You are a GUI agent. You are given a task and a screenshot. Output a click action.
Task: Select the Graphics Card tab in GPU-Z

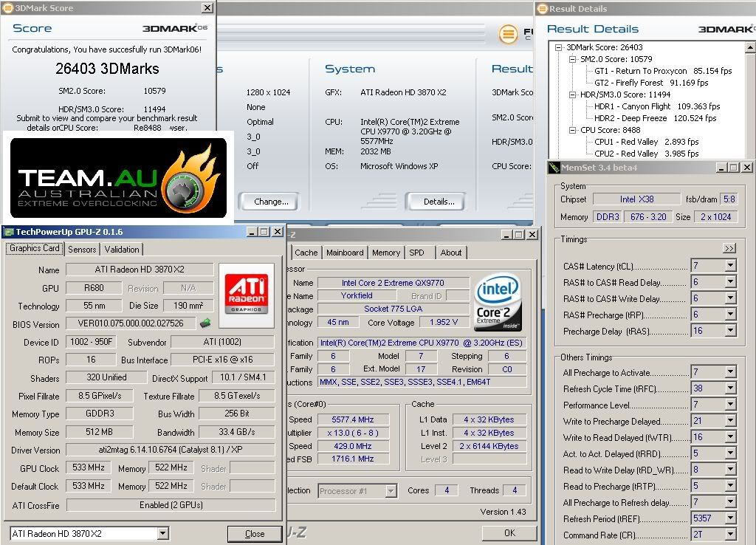pos(34,248)
